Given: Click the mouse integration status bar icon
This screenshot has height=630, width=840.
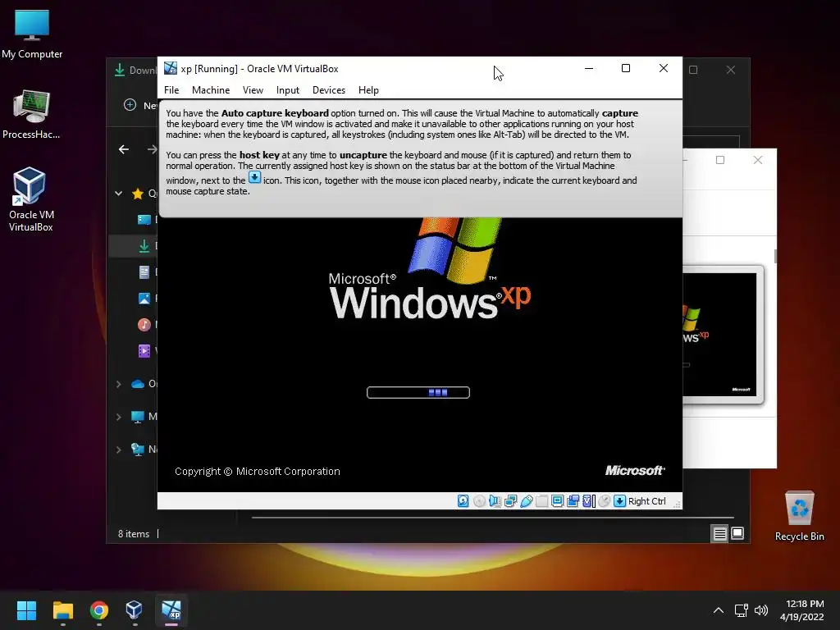Looking at the screenshot, I should (604, 501).
